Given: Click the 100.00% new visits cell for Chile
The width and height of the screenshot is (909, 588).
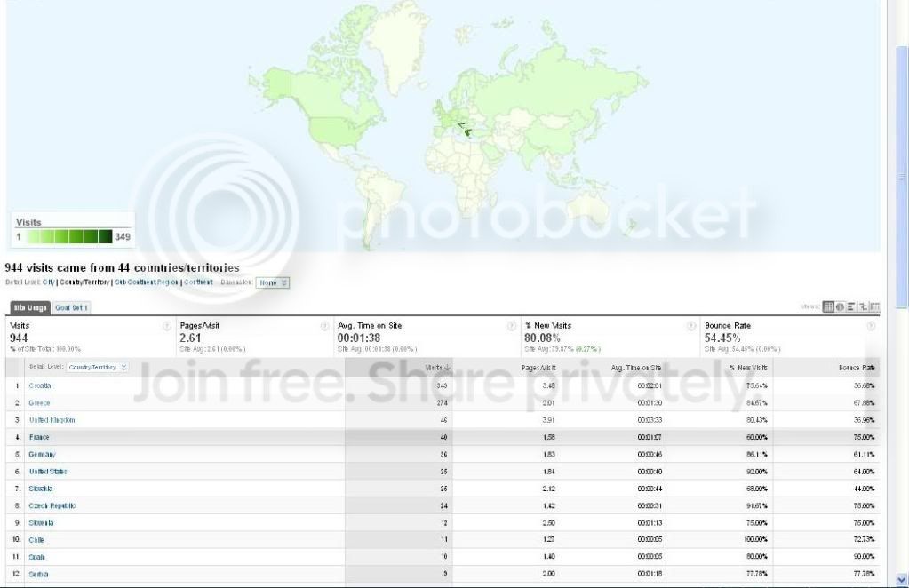Looking at the screenshot, I should pos(756,540).
